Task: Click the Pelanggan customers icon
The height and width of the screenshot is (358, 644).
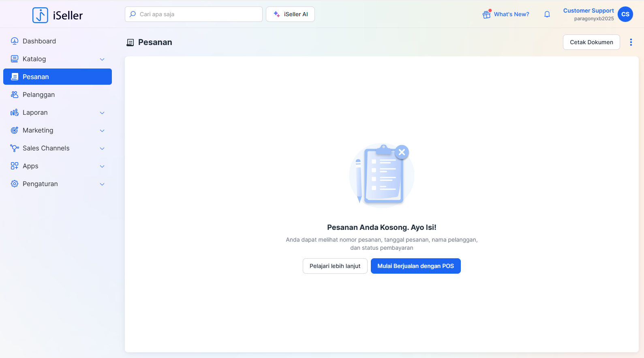Action: pos(15,94)
